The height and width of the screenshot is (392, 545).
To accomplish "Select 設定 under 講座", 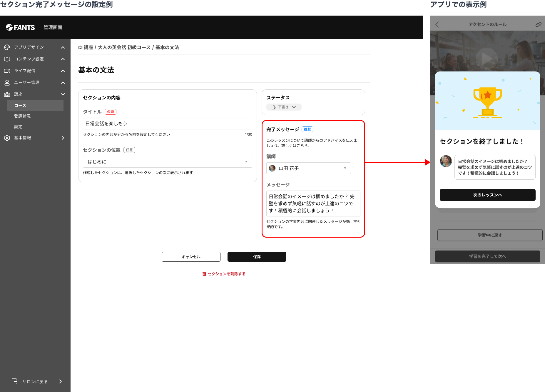I will tap(18, 127).
